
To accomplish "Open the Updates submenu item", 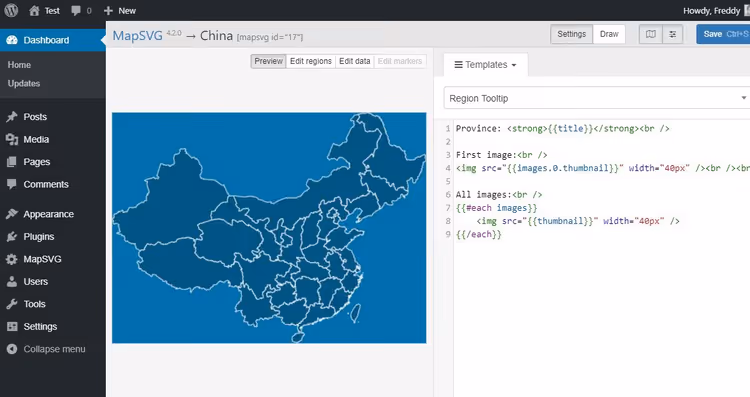I will tap(24, 83).
